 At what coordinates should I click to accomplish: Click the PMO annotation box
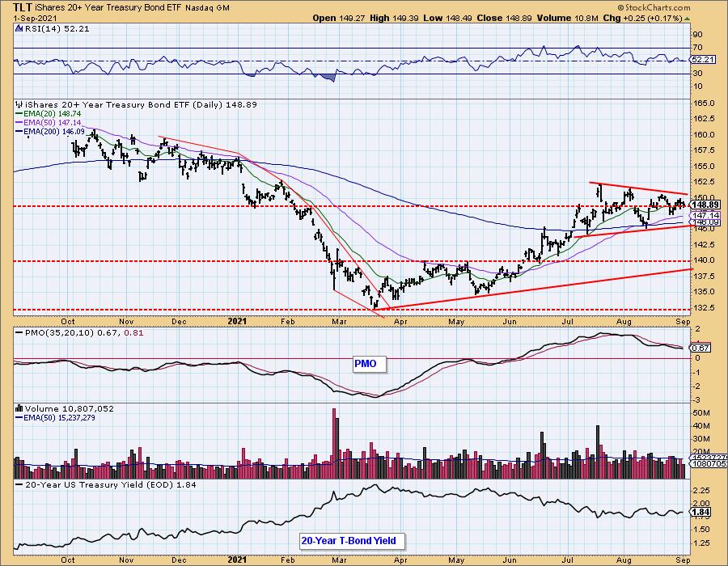369,364
